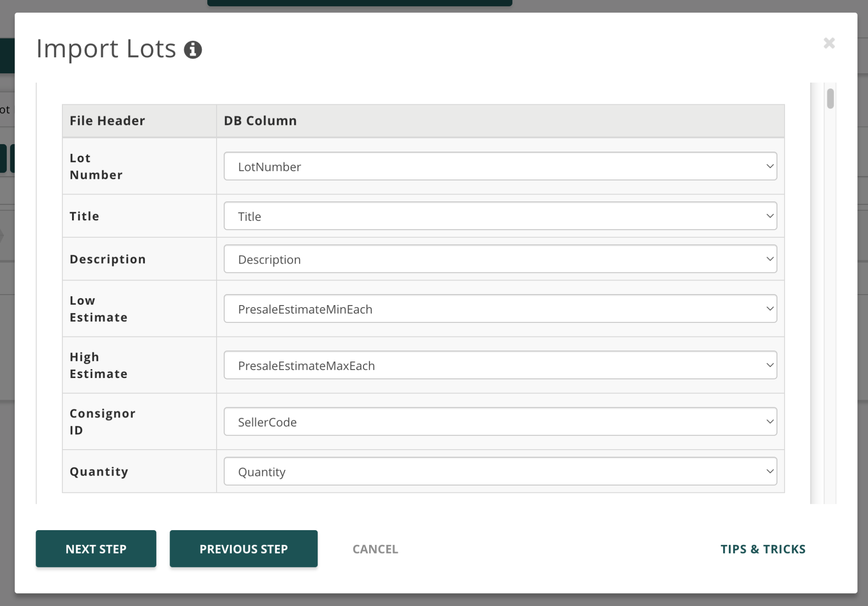Click the NEXT STEP button
868x606 pixels.
[x=96, y=548]
